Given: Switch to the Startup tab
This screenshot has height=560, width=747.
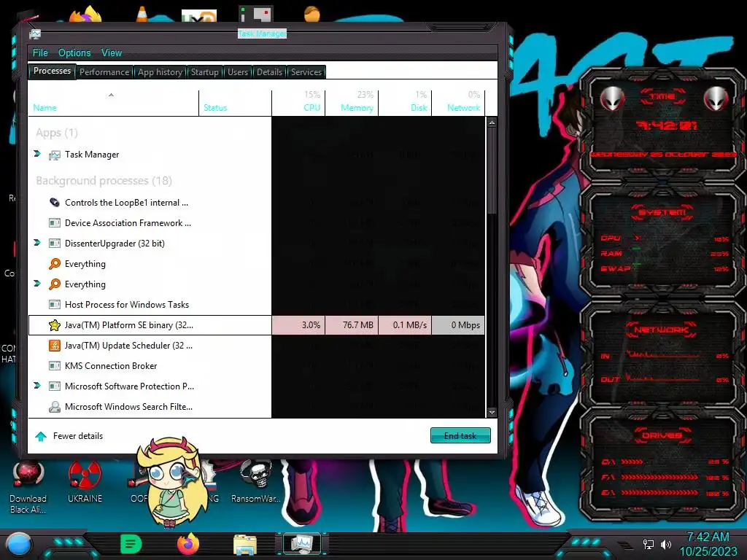Looking at the screenshot, I should point(205,72).
